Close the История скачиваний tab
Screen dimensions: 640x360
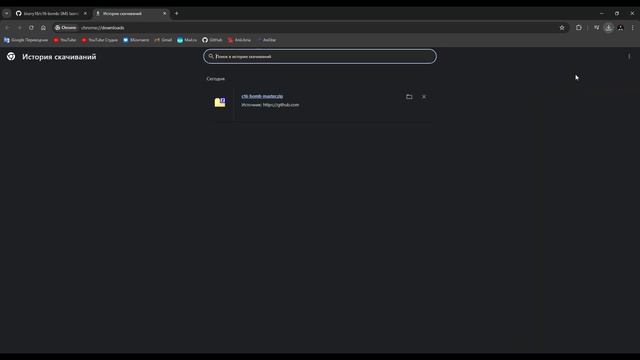pyautogui.click(x=164, y=13)
